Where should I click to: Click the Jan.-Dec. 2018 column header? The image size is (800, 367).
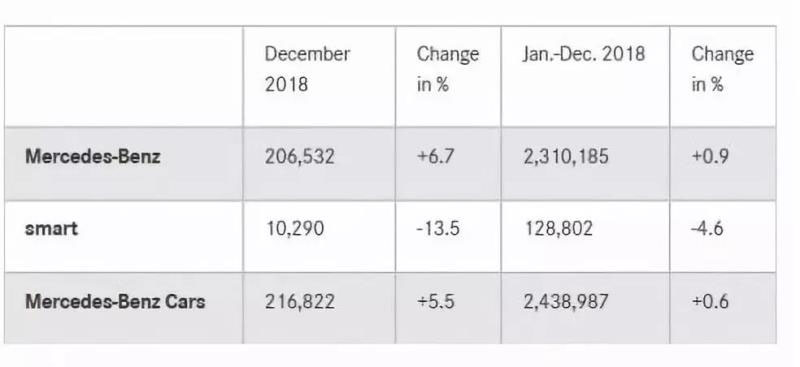(584, 54)
